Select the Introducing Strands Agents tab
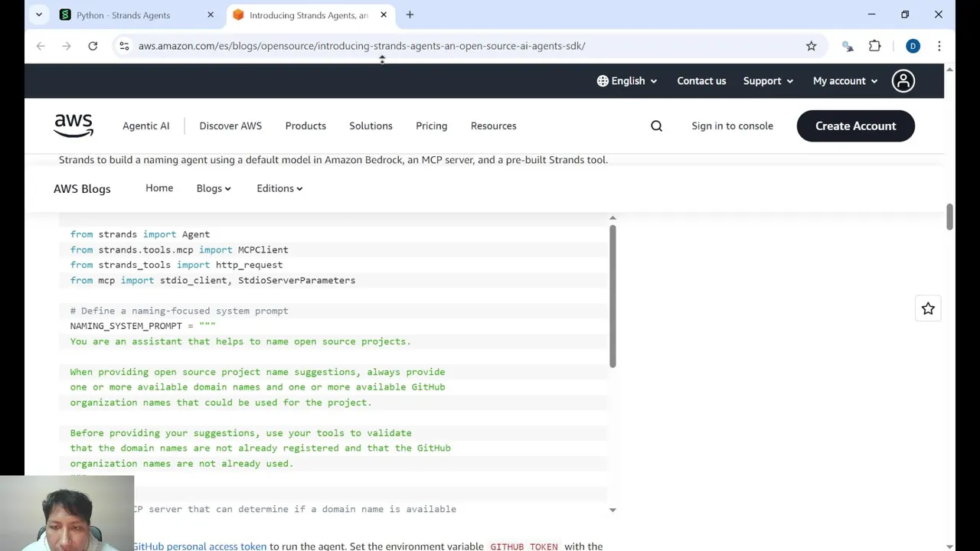The height and width of the screenshot is (551, 980). coord(309,15)
